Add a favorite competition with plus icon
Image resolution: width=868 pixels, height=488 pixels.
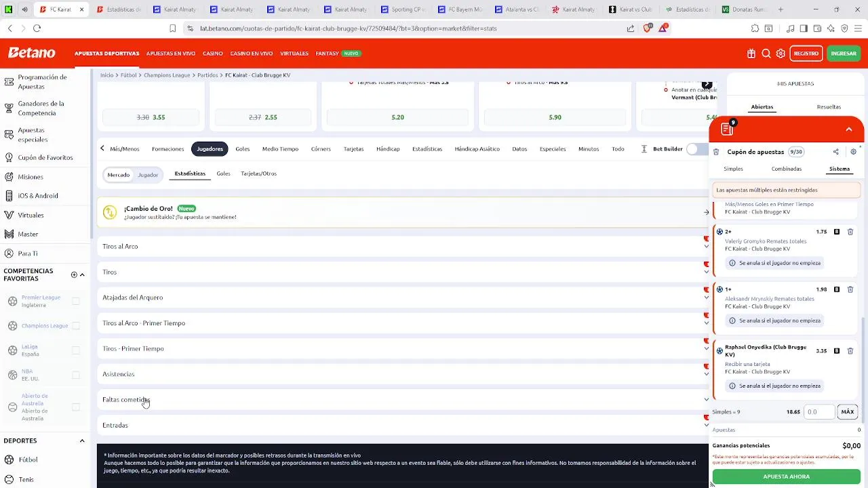pyautogui.click(x=74, y=275)
